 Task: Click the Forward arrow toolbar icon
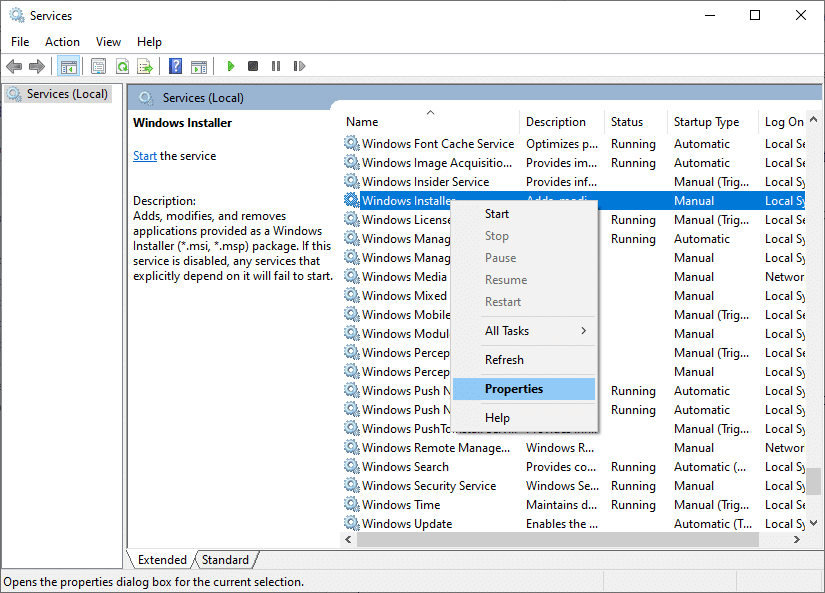37,66
